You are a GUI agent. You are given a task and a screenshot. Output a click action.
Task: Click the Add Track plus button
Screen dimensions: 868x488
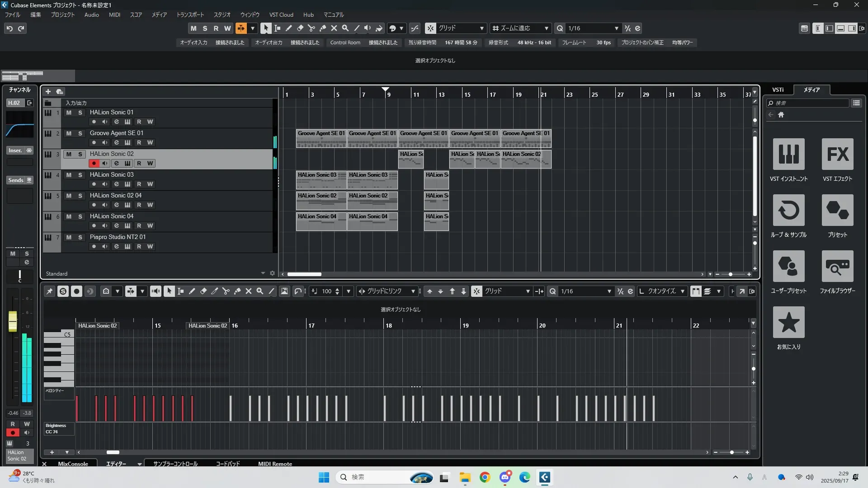click(x=48, y=91)
